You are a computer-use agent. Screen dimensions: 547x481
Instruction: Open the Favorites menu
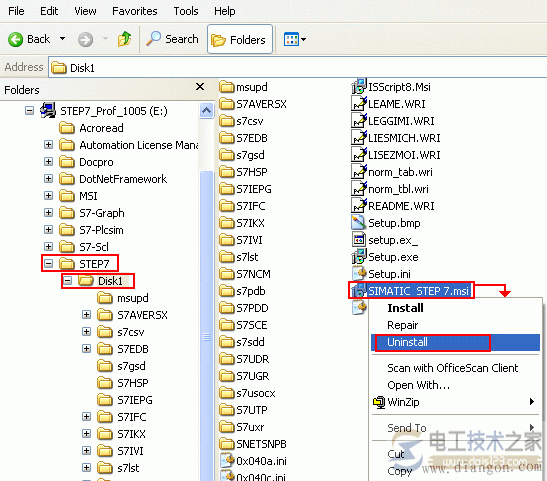(x=135, y=11)
